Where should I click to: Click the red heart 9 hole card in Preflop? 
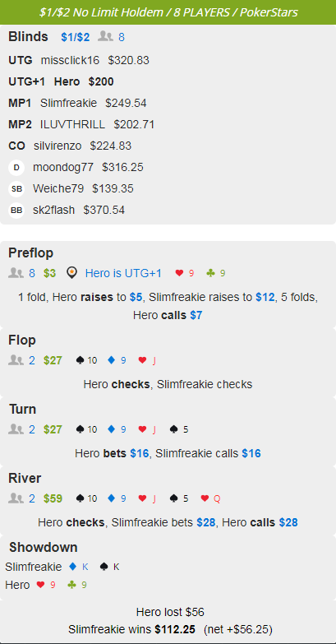click(184, 273)
